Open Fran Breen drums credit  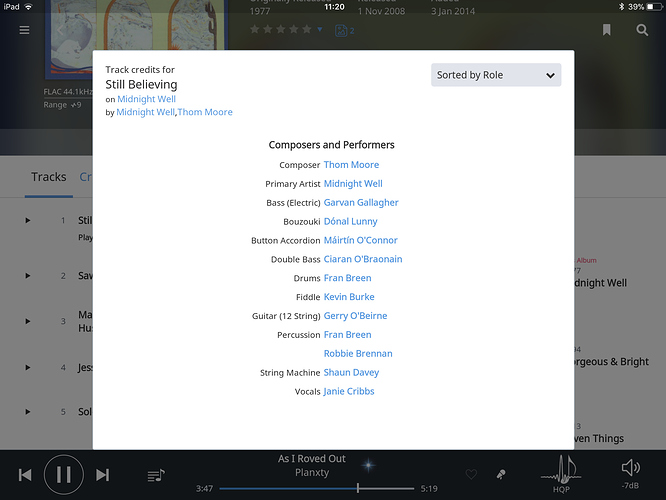point(347,278)
